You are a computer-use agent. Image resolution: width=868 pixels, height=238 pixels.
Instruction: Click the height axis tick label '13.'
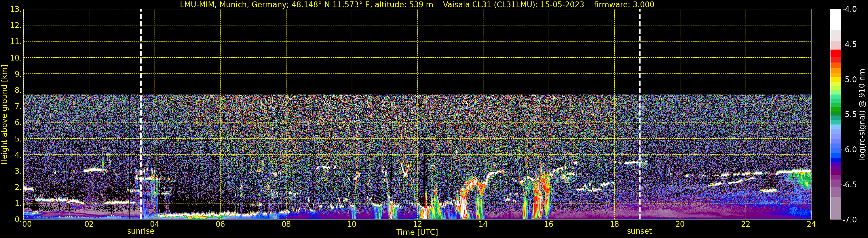16,10
